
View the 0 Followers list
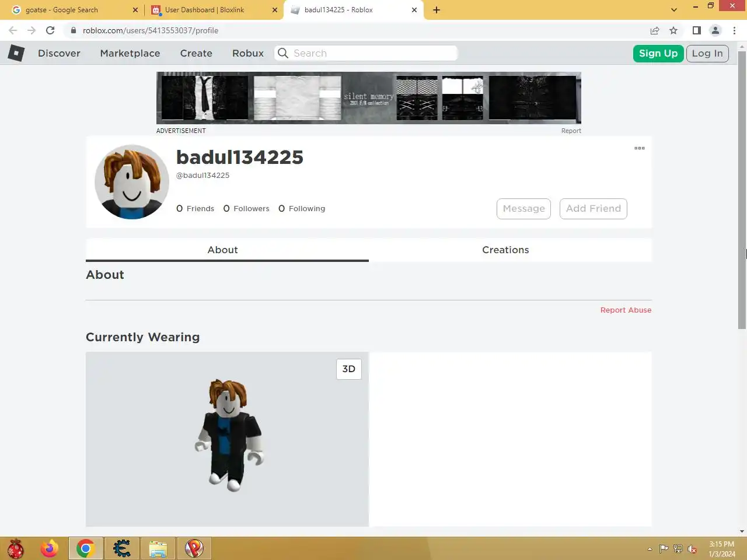point(246,208)
